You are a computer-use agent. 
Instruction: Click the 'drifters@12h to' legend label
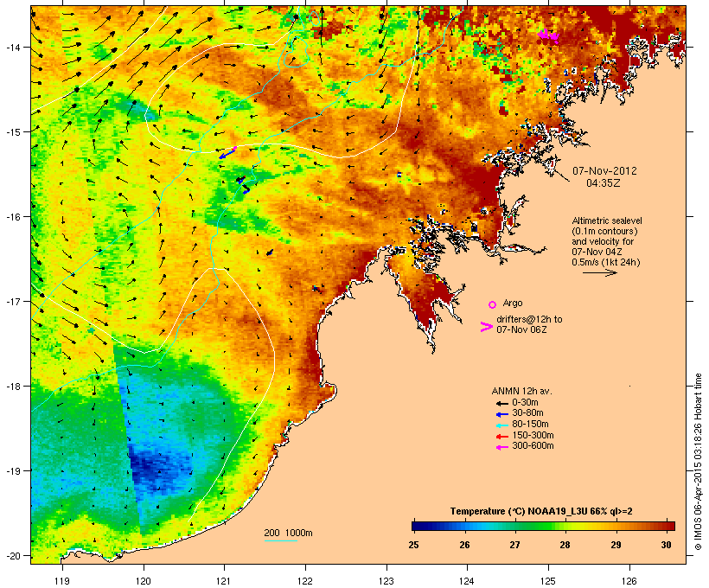(x=529, y=319)
